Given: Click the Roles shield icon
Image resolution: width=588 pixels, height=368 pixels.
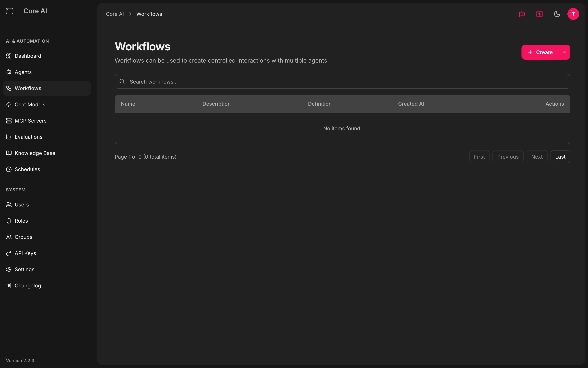Looking at the screenshot, I should pyautogui.click(x=9, y=221).
